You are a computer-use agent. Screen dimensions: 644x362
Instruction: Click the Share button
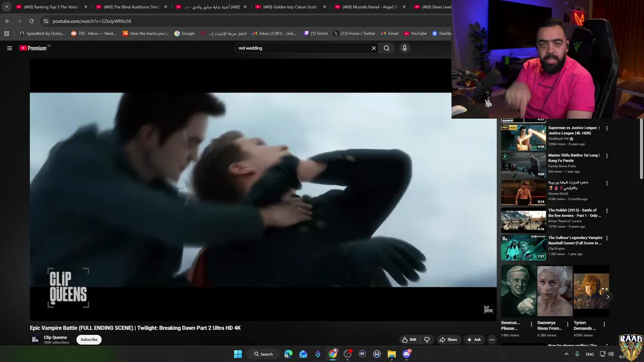tap(448, 340)
